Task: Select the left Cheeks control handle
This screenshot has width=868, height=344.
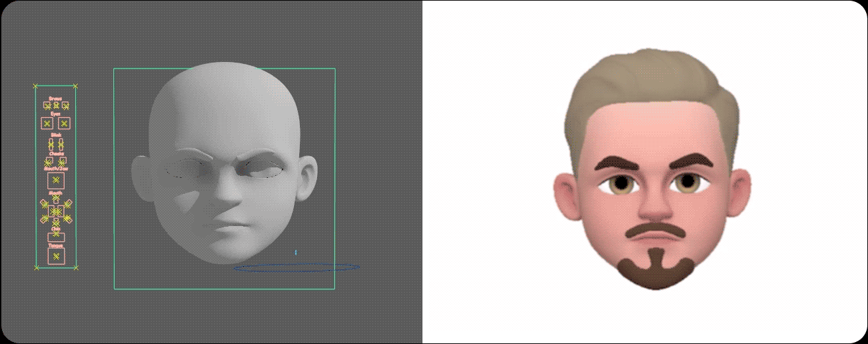Action: pyautogui.click(x=49, y=161)
